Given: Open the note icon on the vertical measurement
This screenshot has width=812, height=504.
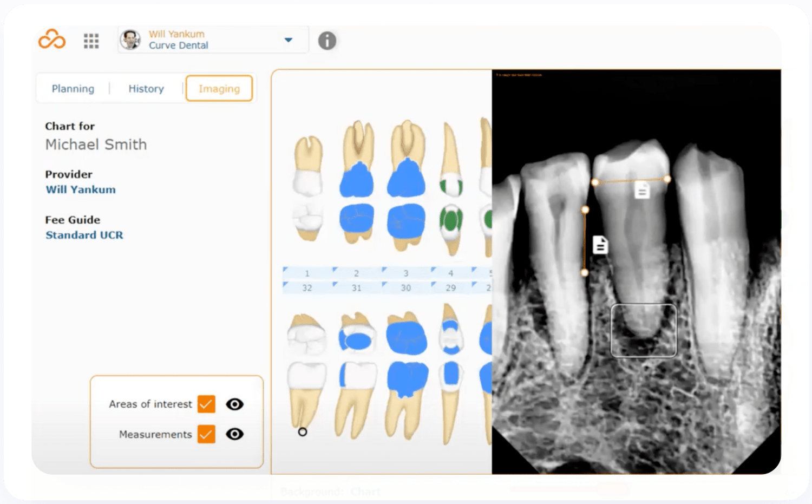Looking at the screenshot, I should tap(601, 244).
